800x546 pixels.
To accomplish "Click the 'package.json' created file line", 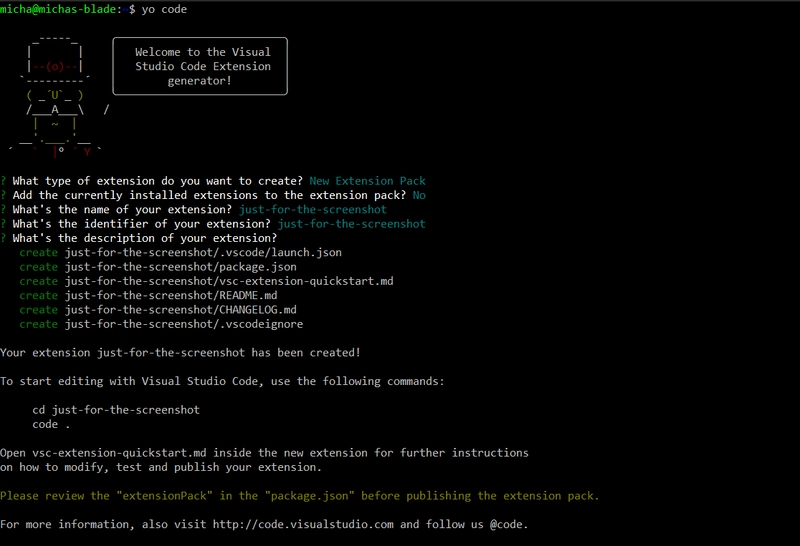I will [158, 266].
